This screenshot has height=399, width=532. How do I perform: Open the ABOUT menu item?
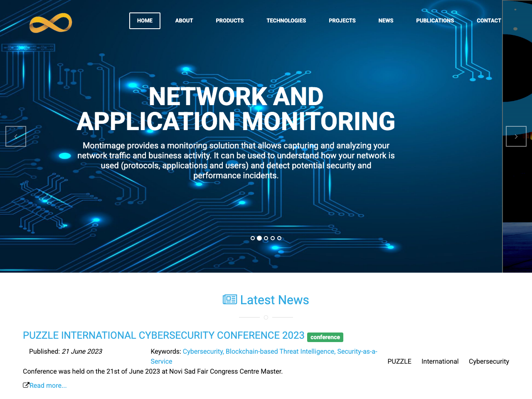click(x=184, y=20)
